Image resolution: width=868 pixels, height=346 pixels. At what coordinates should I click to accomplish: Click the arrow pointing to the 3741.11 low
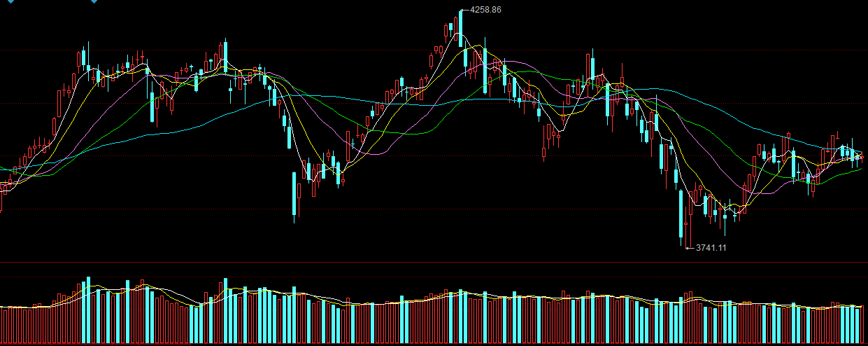691,247
